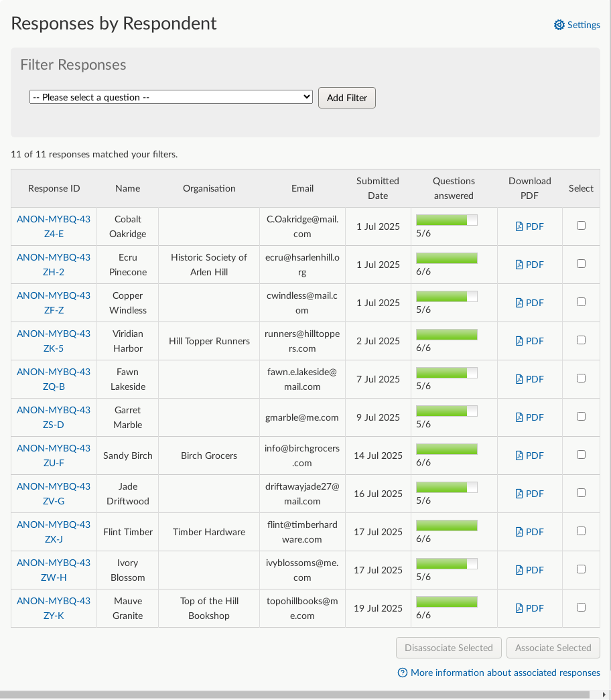Click the 'Historic Society of Arlen Hill' cell
The image size is (611, 700).
[209, 265]
